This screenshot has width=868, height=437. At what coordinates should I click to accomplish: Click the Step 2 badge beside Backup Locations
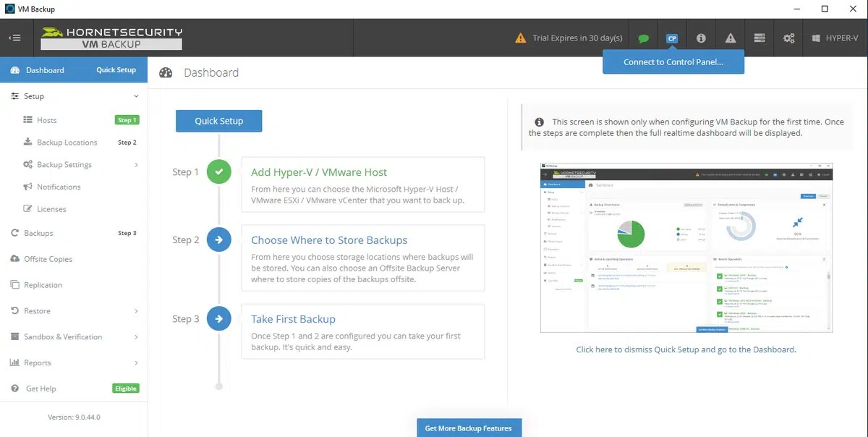click(x=127, y=143)
